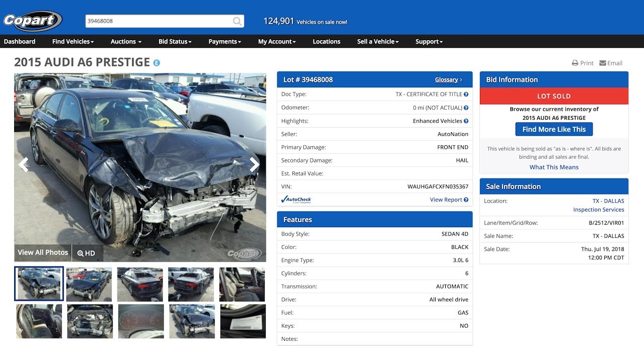Expand the My Account dropdown
This screenshot has width=644, height=362.
click(x=277, y=42)
